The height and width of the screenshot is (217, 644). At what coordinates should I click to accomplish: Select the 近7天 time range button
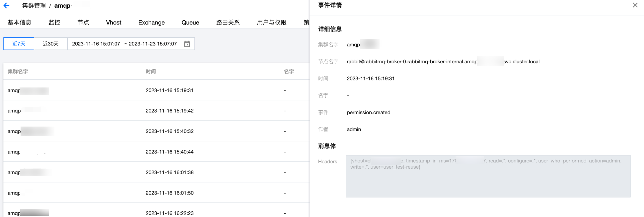pos(19,44)
